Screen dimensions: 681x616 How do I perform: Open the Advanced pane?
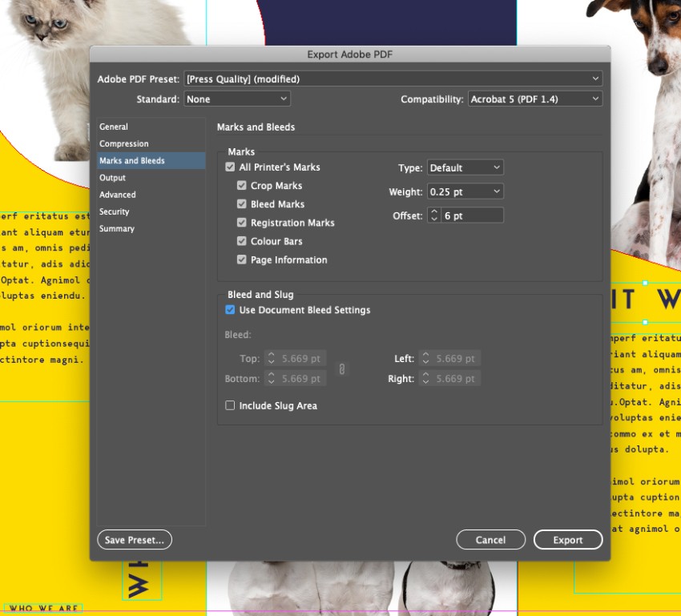[151, 195]
